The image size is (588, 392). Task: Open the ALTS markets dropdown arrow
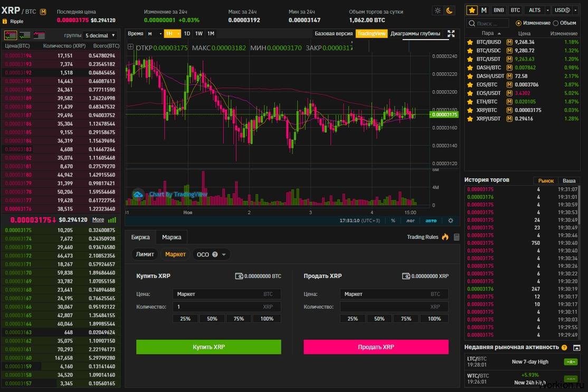[548, 10]
